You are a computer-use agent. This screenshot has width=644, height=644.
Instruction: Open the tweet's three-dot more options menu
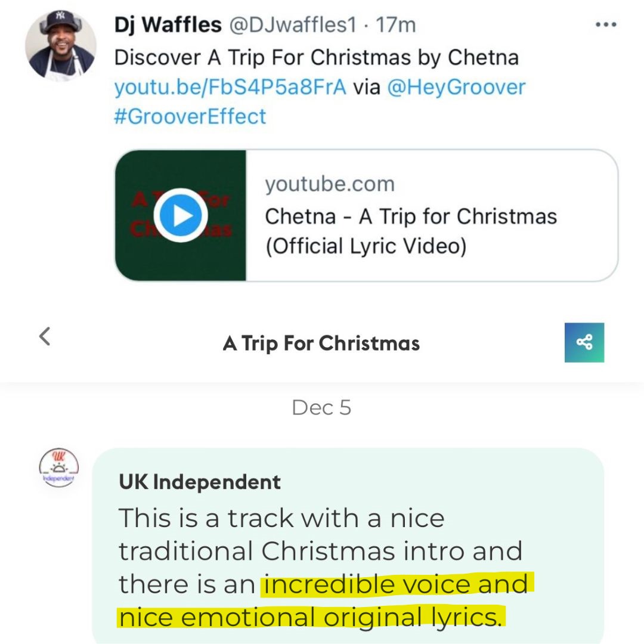pos(606,24)
